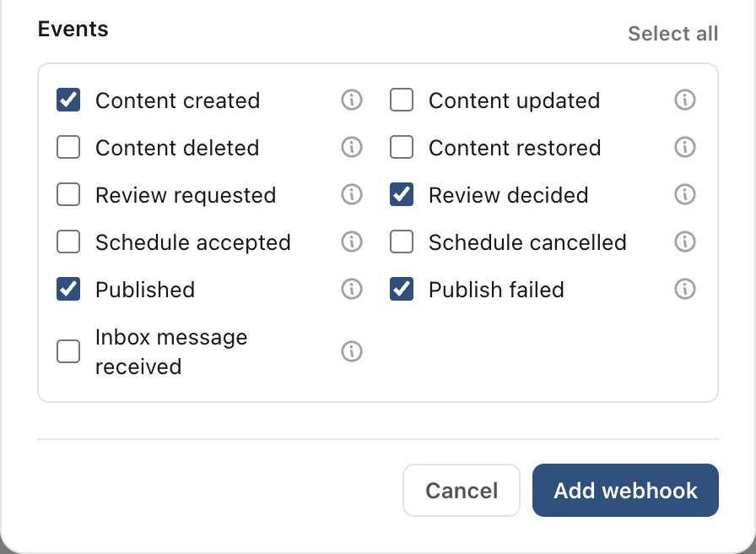Click the 'Content deleted' label text
Viewport: 756px width, 554px height.
(177, 148)
